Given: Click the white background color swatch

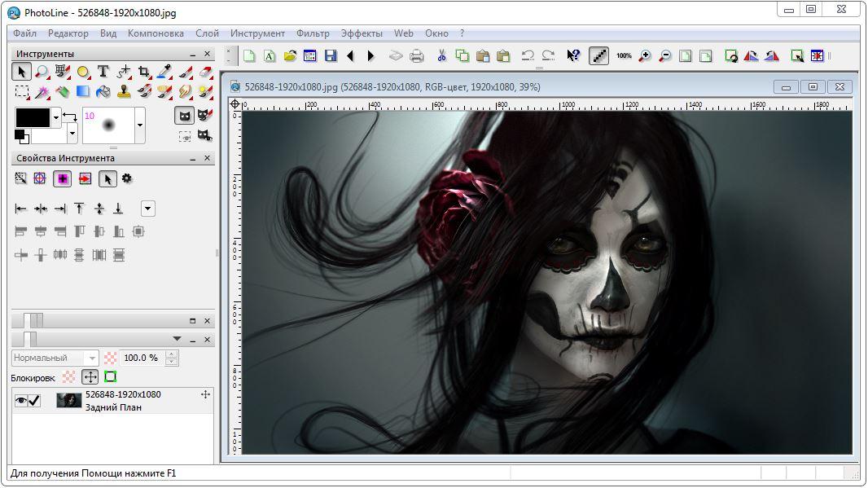Looking at the screenshot, I should click(50, 134).
